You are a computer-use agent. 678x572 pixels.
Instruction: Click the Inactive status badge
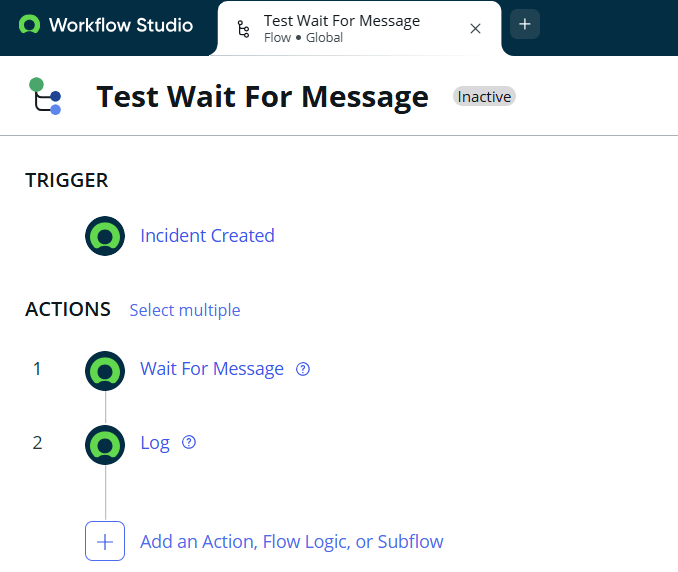click(485, 96)
